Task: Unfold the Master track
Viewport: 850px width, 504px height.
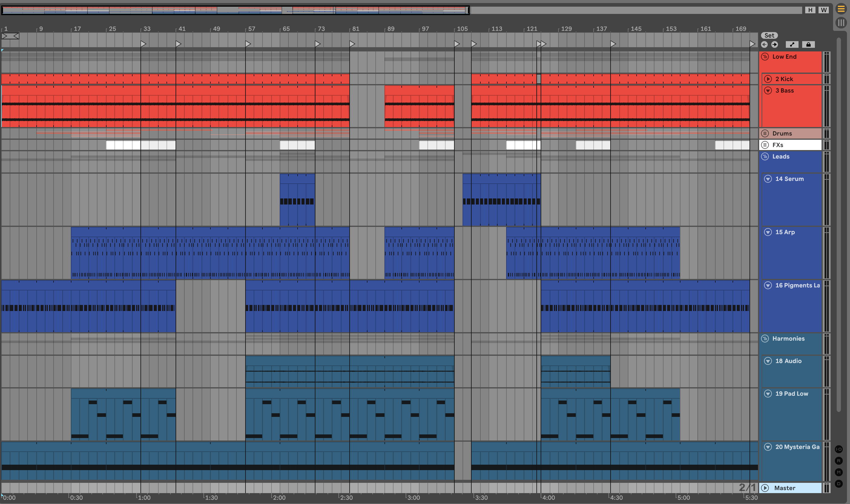Action: pyautogui.click(x=765, y=488)
